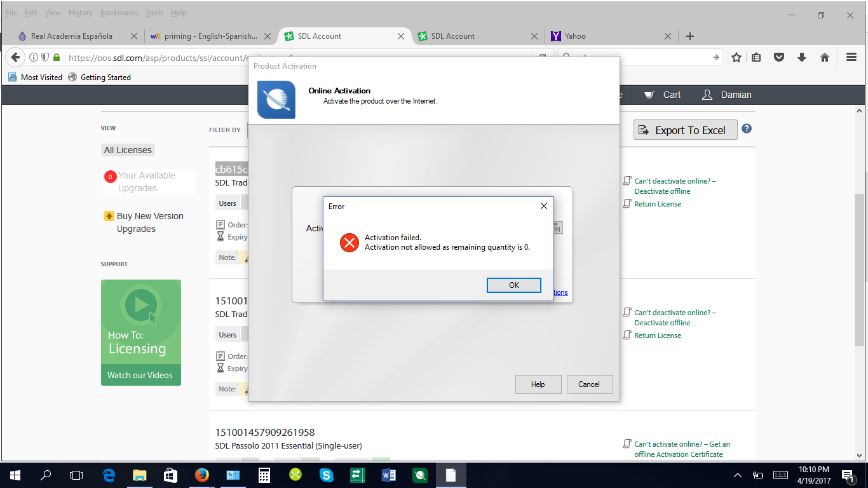Open Task View on taskbar
The width and height of the screenshot is (868, 488).
(76, 475)
